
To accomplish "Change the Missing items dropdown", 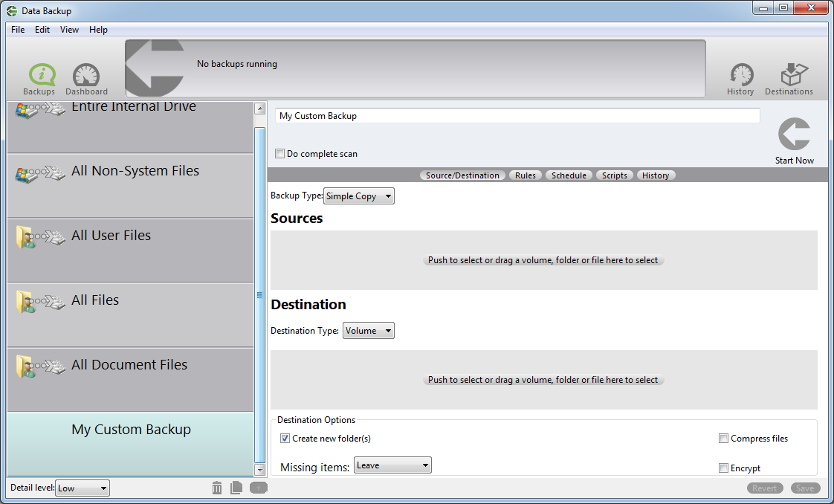I will 392,465.
